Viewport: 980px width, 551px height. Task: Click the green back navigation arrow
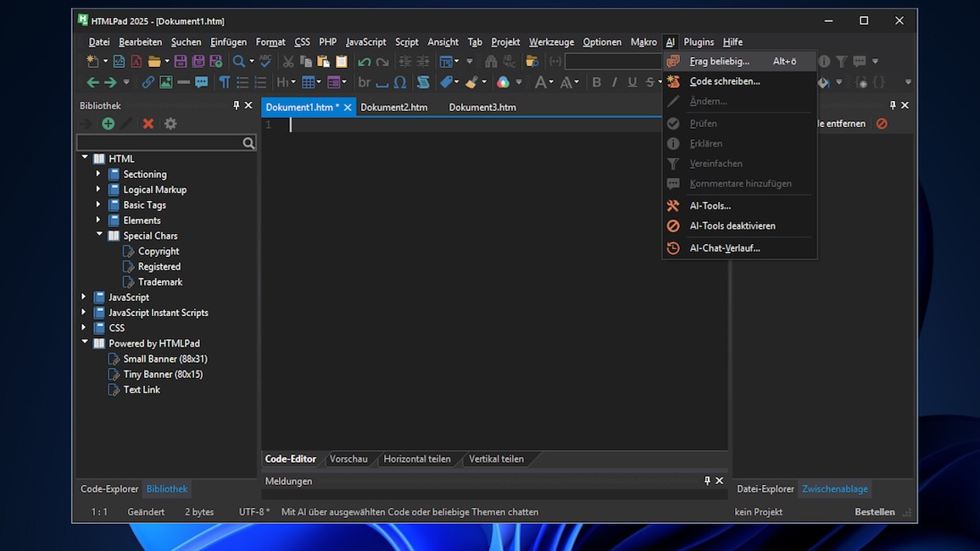click(x=92, y=82)
